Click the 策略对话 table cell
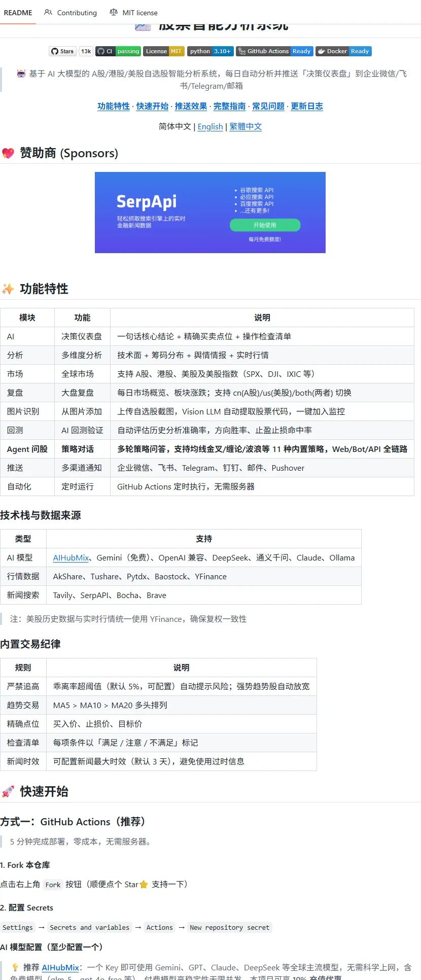 click(x=82, y=449)
